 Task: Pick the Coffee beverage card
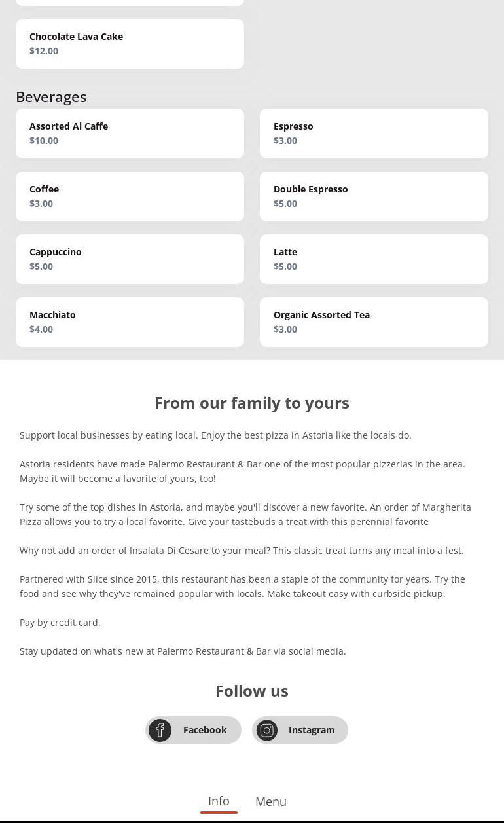[130, 196]
